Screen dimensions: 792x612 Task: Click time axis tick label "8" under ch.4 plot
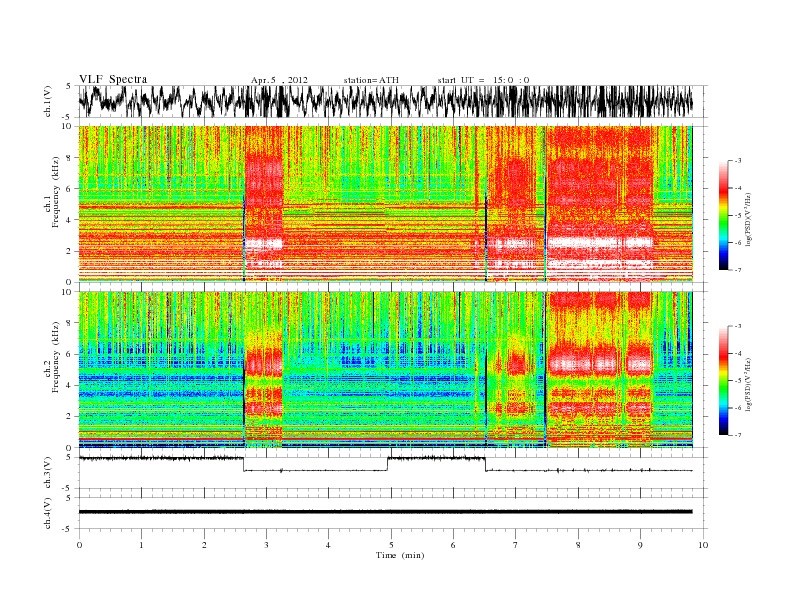coord(578,545)
